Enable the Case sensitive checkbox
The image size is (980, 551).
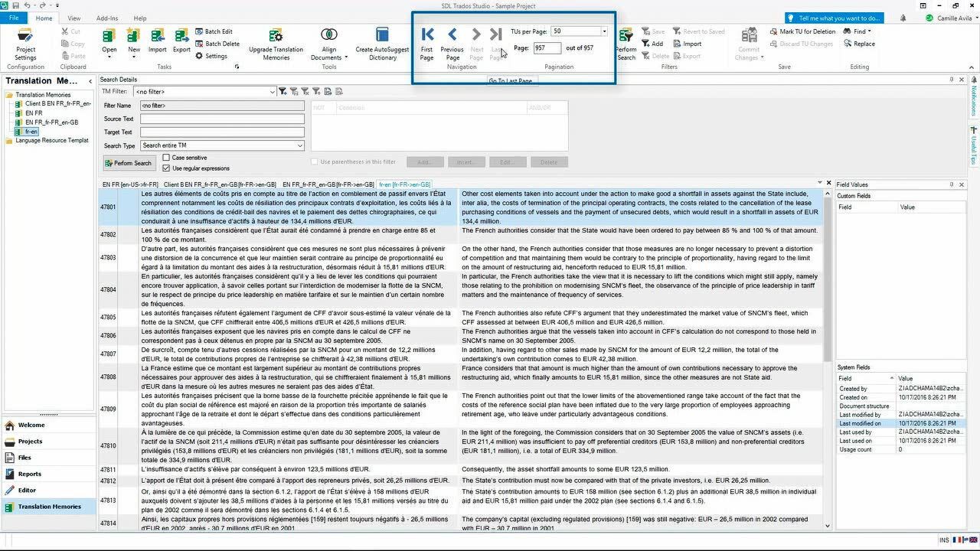point(166,158)
